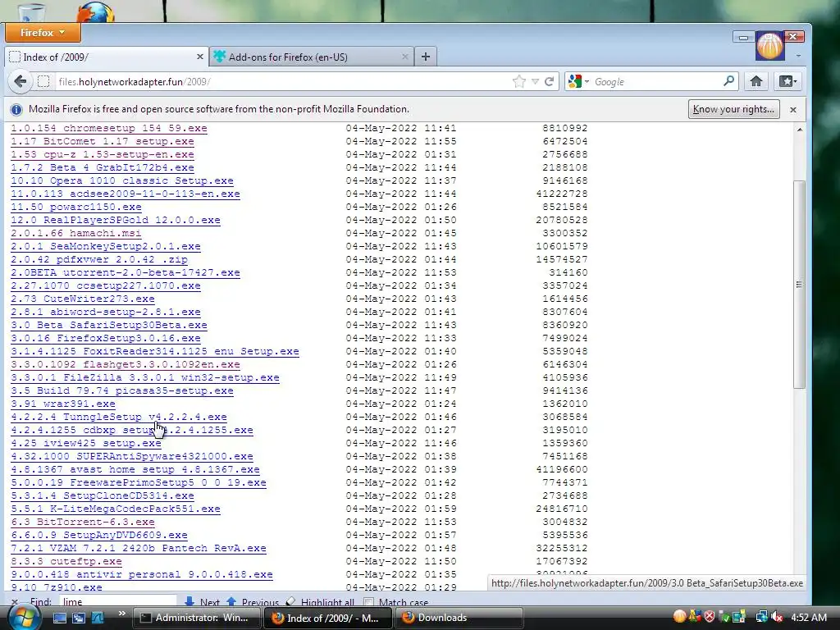This screenshot has width=840, height=630.
Task: Click the Know your rights button
Action: (x=733, y=109)
